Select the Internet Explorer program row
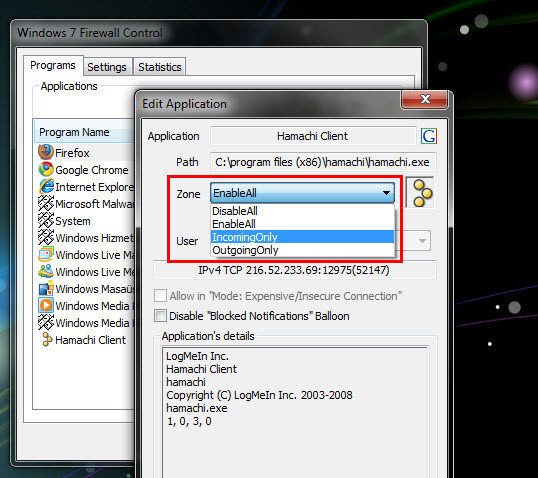Viewport: 538px width, 478px height. click(x=85, y=187)
